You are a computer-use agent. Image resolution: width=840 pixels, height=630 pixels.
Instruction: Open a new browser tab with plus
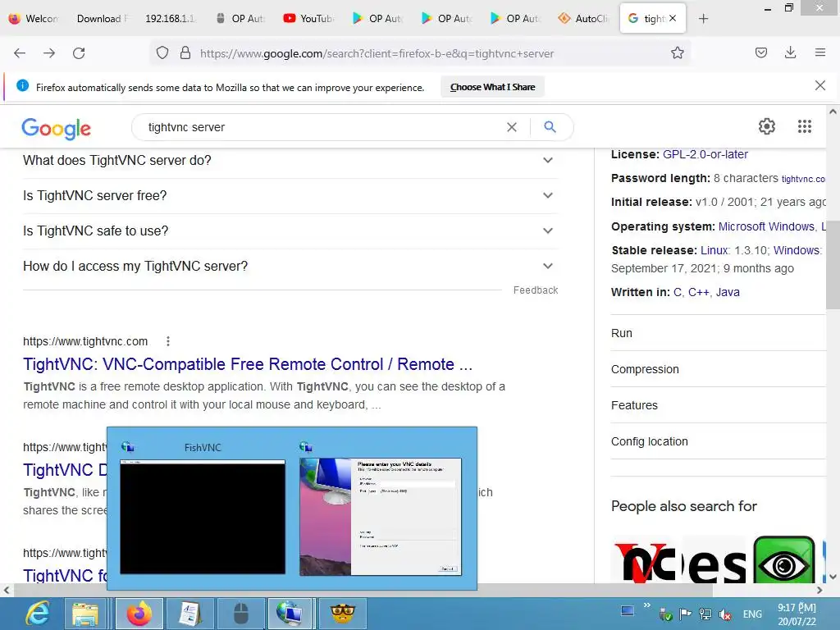(x=703, y=19)
